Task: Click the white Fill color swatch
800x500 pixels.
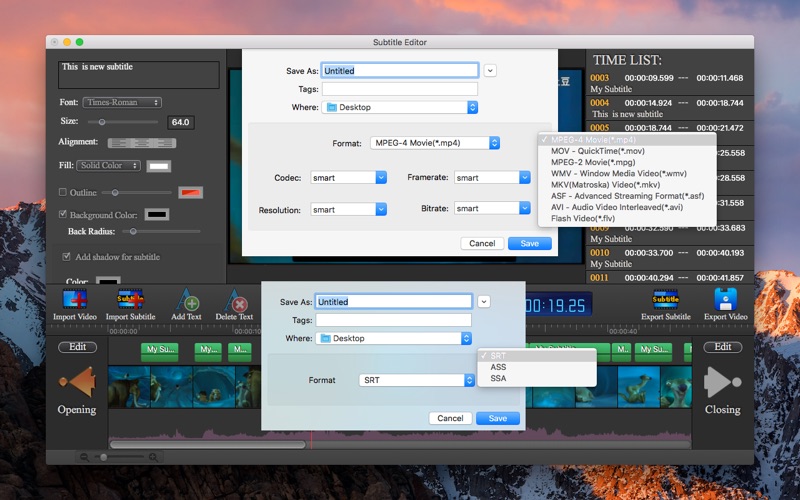Action: click(x=159, y=166)
